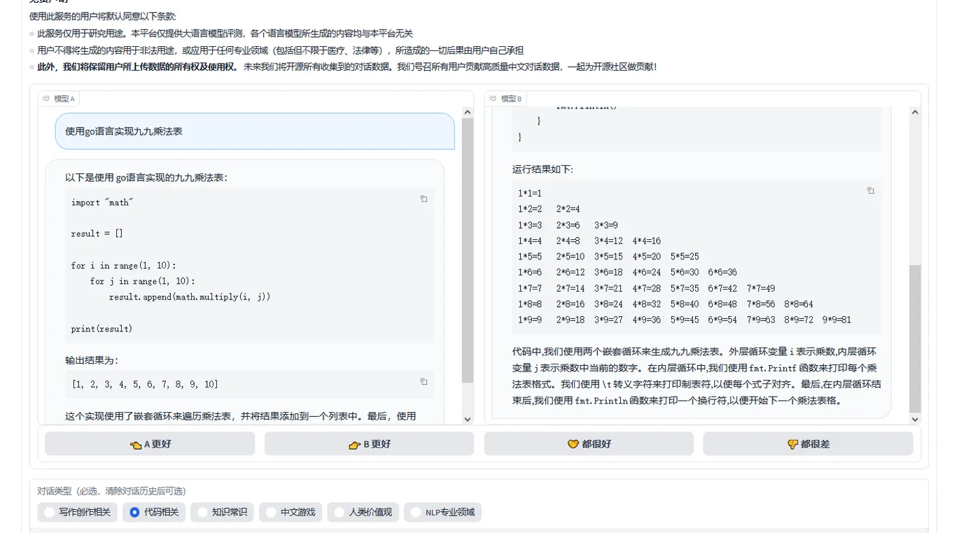Copy Model A output result block
Screen dimensions: 980x533
(423, 382)
